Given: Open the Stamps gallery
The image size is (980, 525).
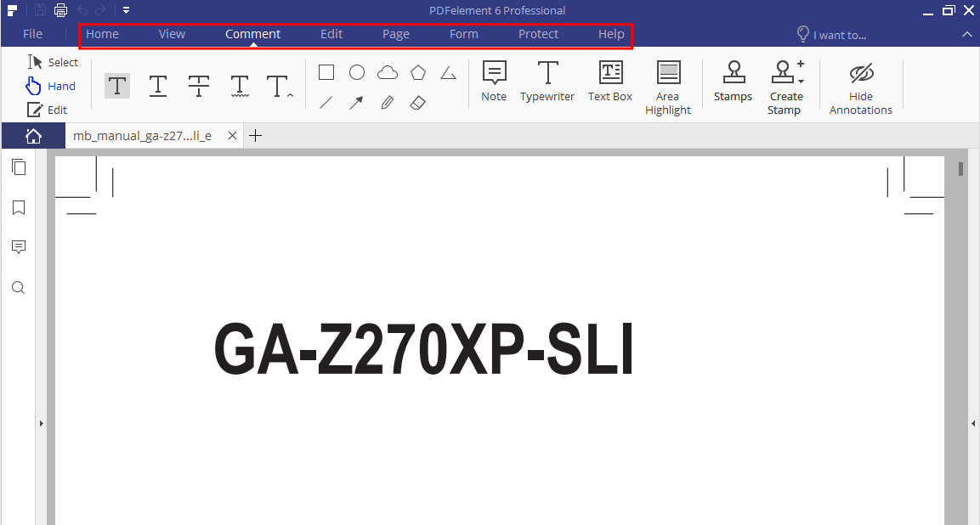Looking at the screenshot, I should [x=734, y=82].
